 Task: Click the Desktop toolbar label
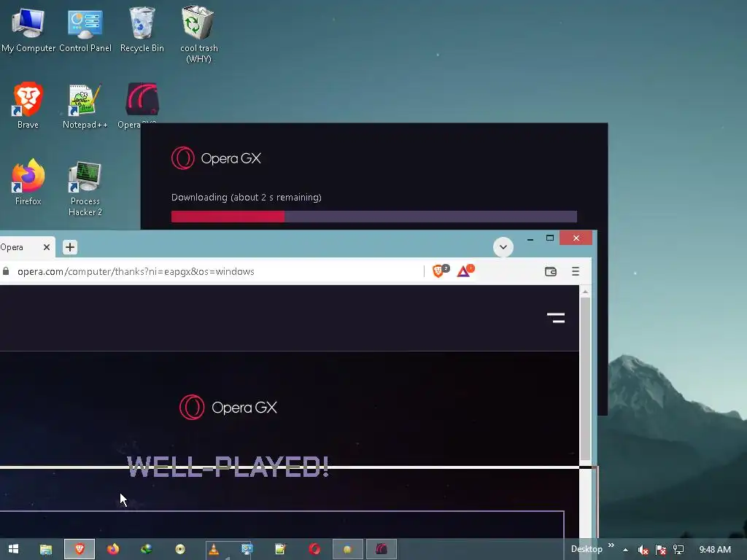coord(587,549)
